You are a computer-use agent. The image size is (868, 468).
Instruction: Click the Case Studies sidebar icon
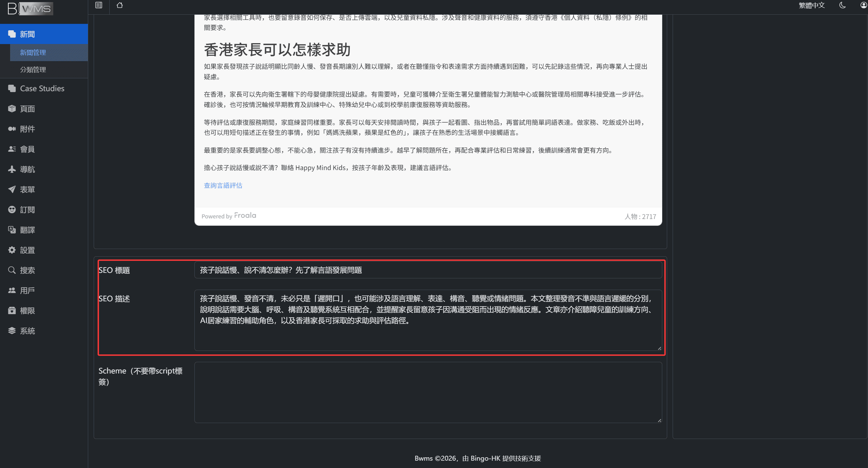click(x=12, y=88)
